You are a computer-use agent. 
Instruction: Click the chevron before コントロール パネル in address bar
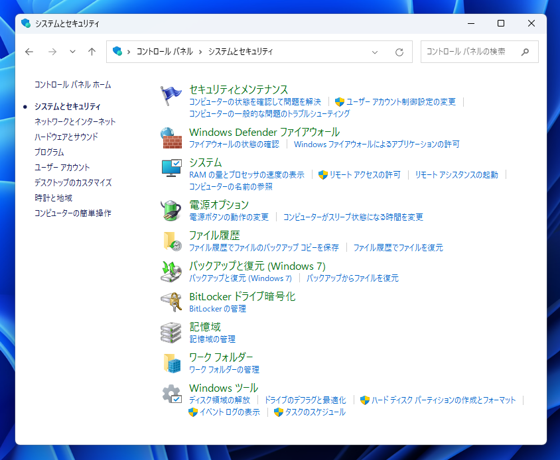click(129, 52)
